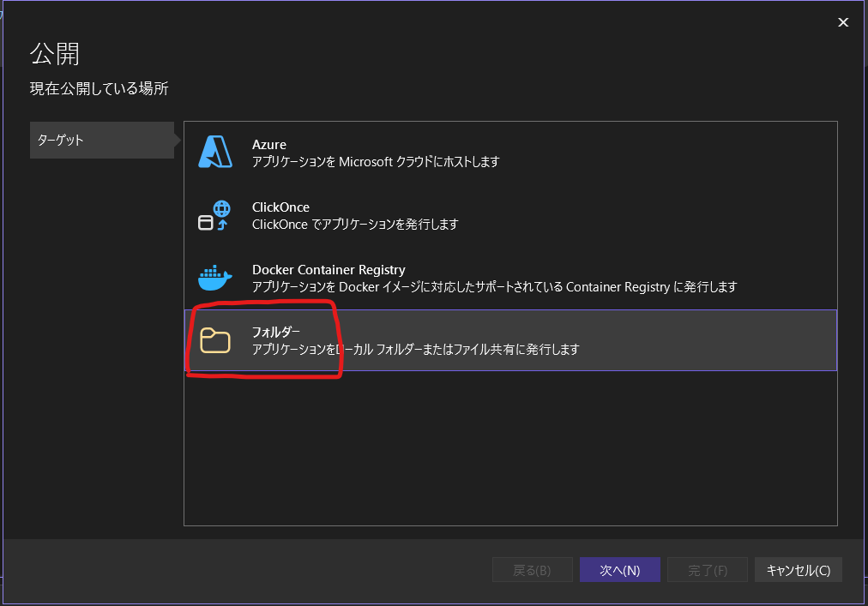
Task: Click the ClickOnce でアプリケーションを発行します description
Action: [x=355, y=225]
